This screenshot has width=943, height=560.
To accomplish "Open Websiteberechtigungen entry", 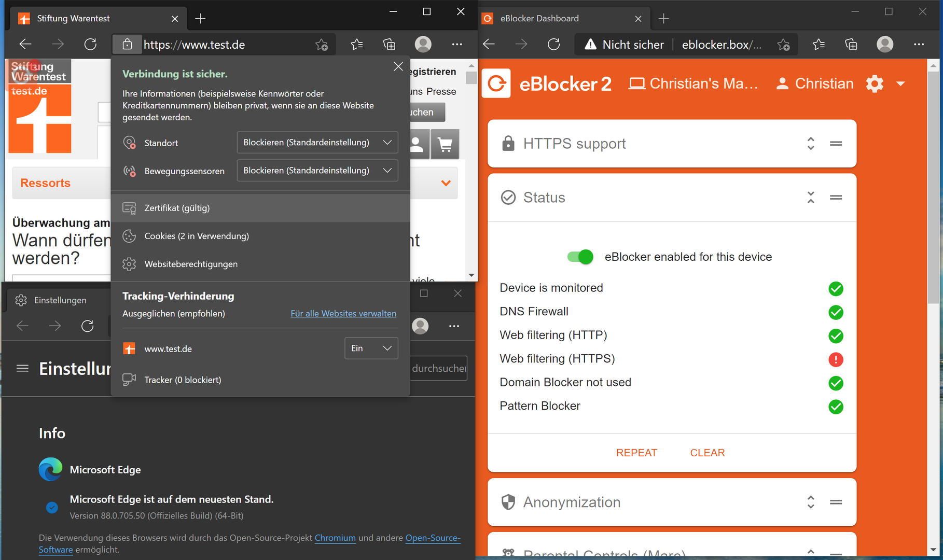I will pyautogui.click(x=260, y=264).
